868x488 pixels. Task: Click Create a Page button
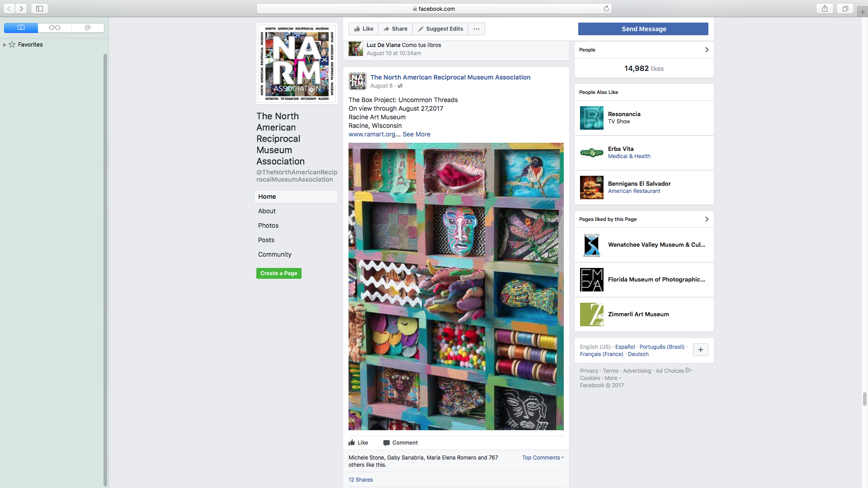click(279, 273)
